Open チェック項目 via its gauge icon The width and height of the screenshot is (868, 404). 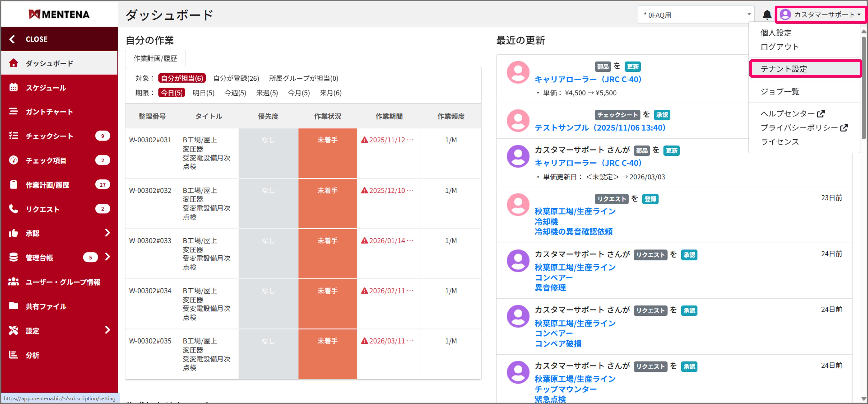tap(14, 160)
